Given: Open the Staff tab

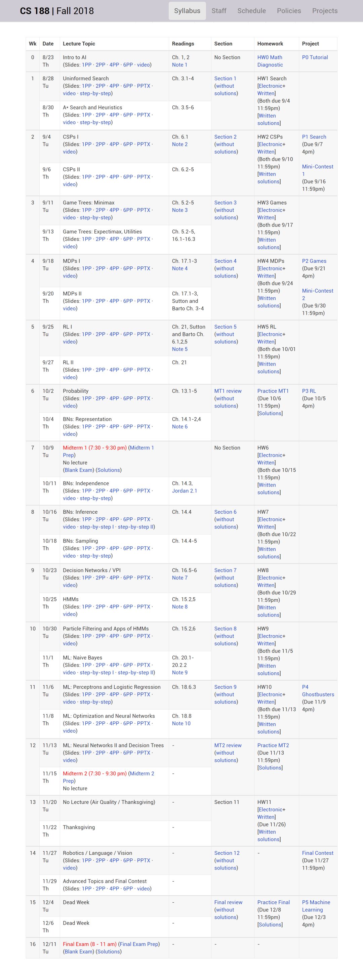Looking at the screenshot, I should 219,11.
